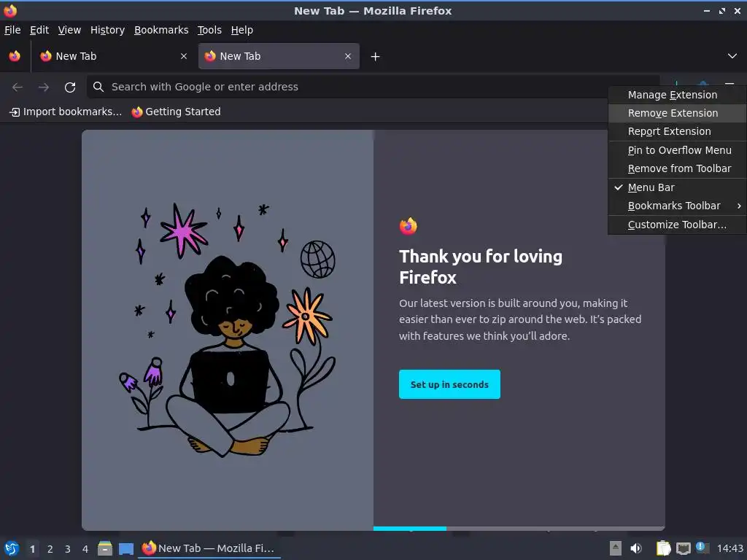Click the Thank you for loving Firefox heading
The image size is (747, 560).
tap(481, 267)
